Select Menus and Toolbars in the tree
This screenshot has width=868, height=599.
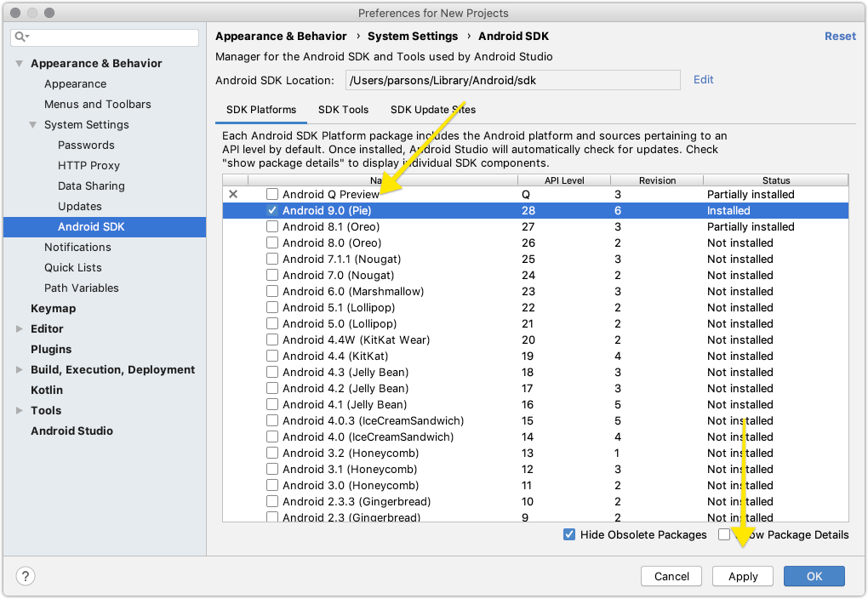(x=97, y=105)
